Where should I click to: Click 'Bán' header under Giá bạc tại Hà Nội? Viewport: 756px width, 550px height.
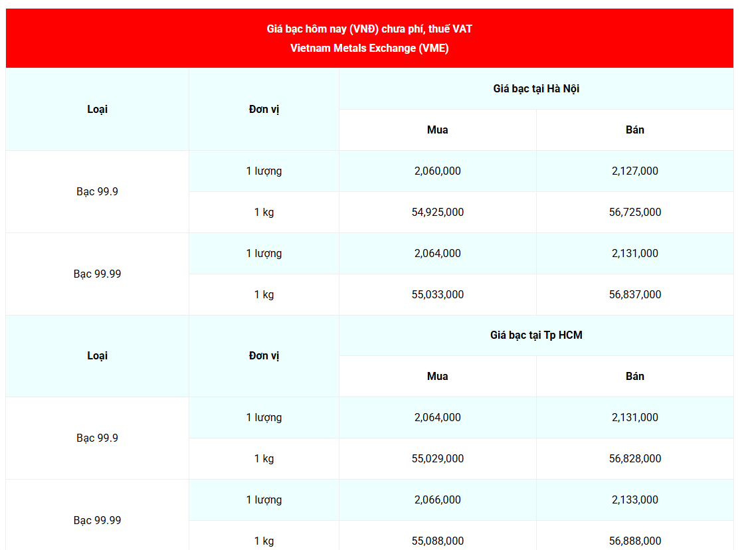pyautogui.click(x=634, y=130)
